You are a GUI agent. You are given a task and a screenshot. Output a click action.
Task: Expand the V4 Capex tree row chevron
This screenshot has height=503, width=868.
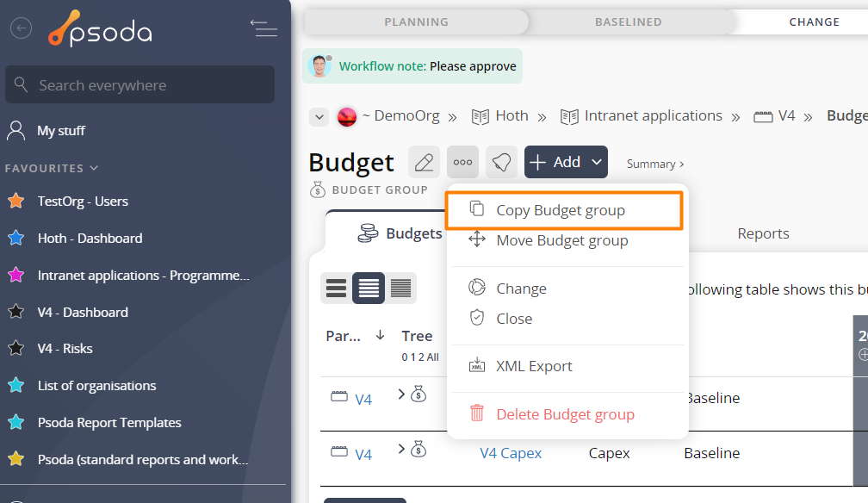coord(401,449)
